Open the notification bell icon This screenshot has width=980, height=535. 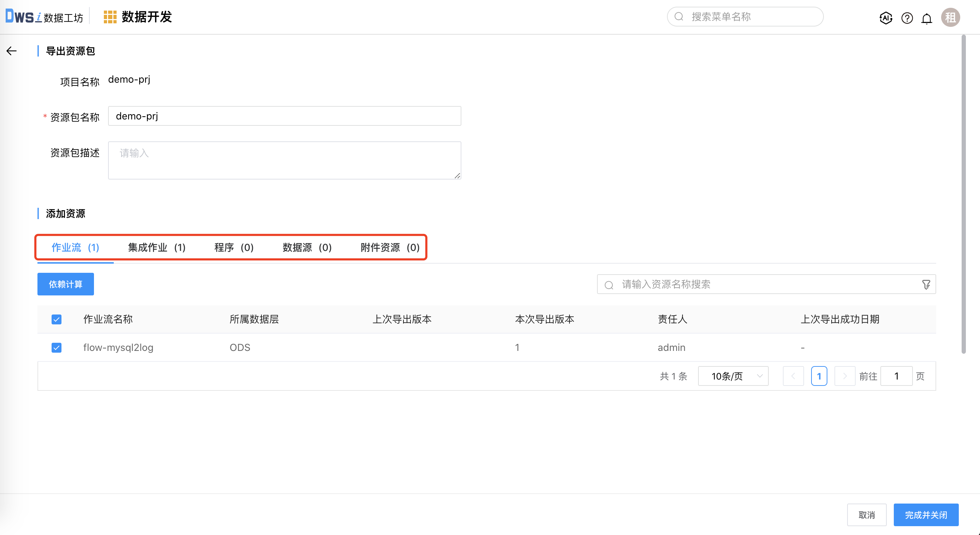(927, 18)
